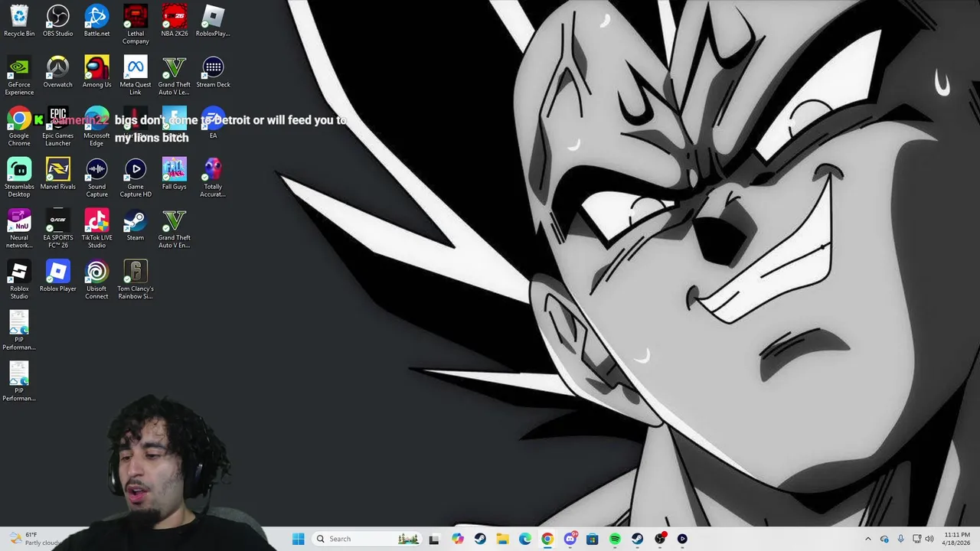Expand the hidden system tray icons chevron
The height and width of the screenshot is (551, 980).
[867, 539]
